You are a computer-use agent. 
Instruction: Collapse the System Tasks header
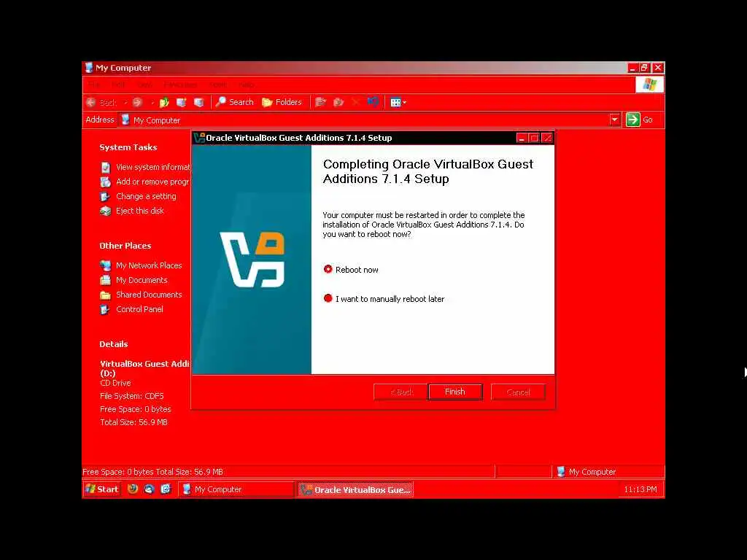[x=128, y=147]
